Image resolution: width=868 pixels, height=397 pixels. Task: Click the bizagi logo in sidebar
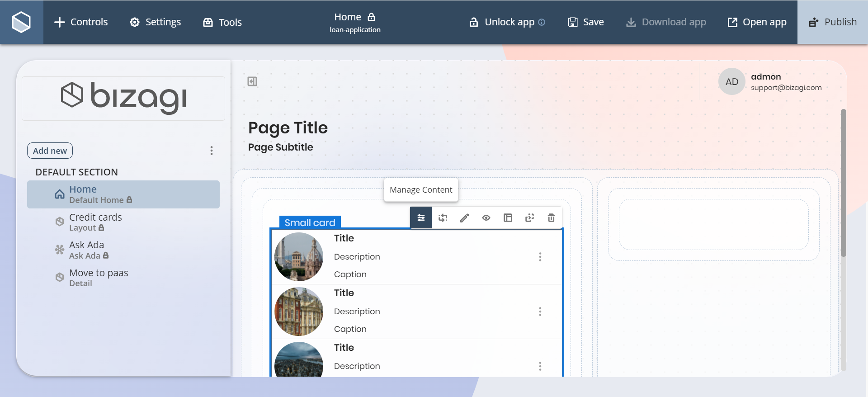123,98
